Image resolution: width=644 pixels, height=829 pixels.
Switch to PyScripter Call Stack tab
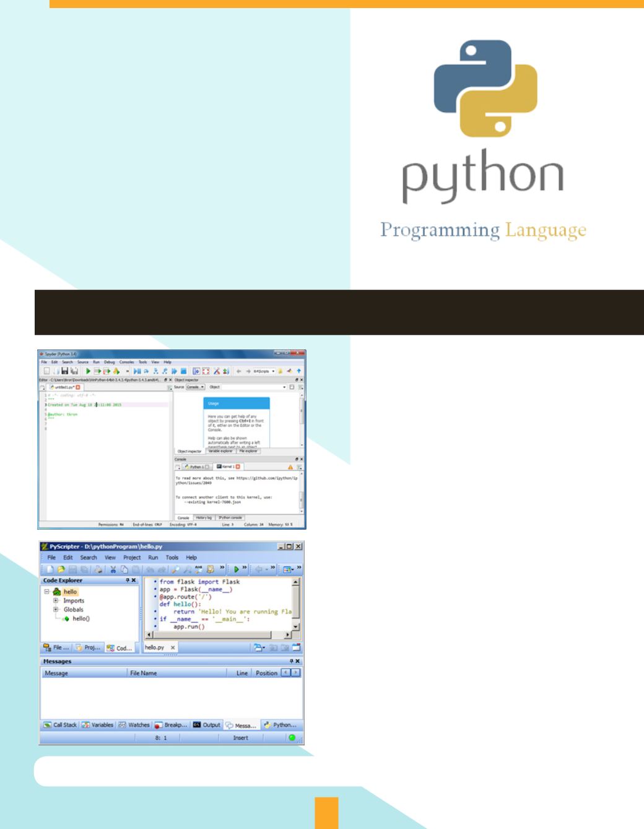click(x=60, y=724)
